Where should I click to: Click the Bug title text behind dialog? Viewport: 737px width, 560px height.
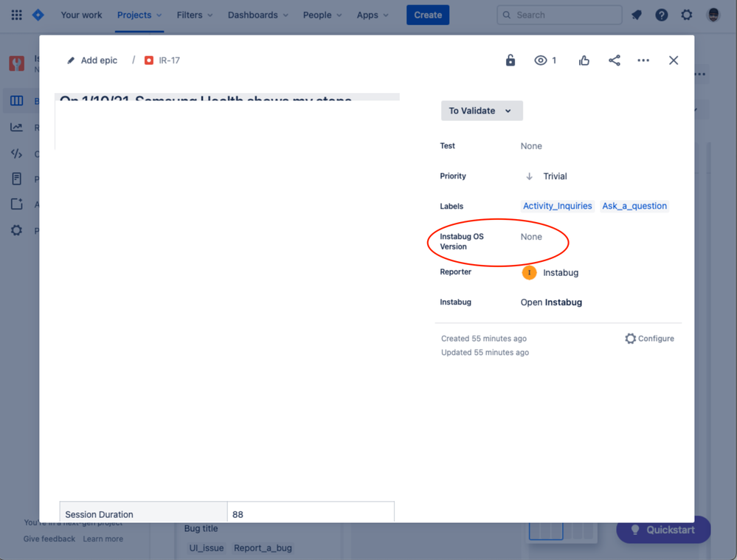click(201, 528)
